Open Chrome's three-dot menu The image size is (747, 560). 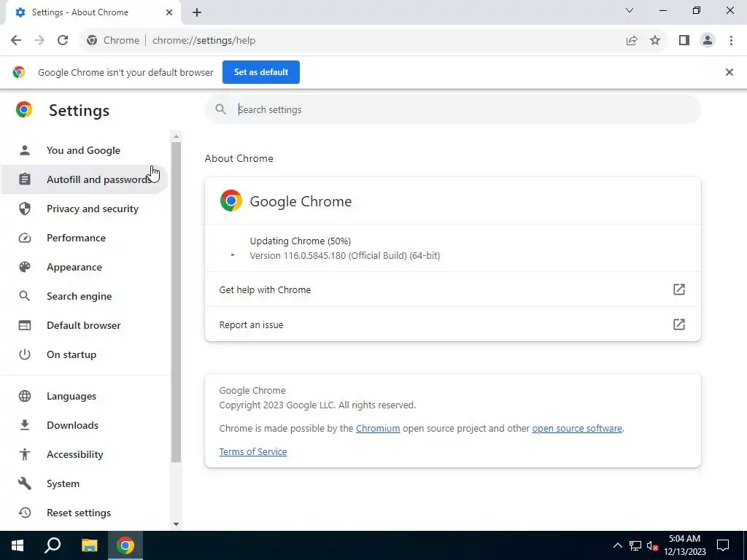(x=731, y=41)
